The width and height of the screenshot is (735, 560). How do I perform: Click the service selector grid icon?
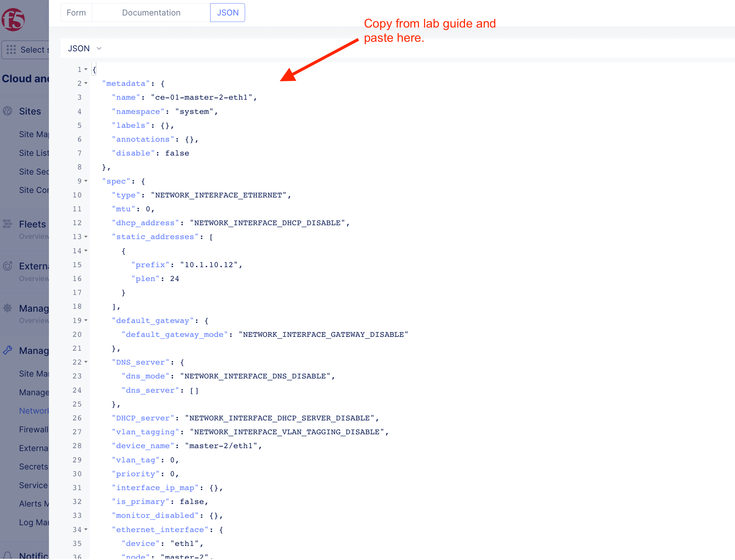[11, 50]
